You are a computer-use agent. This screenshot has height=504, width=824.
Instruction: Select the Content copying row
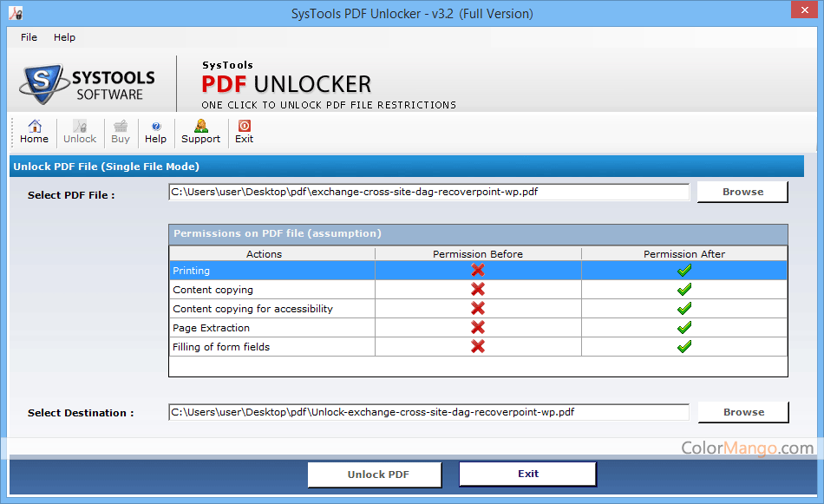click(x=272, y=290)
